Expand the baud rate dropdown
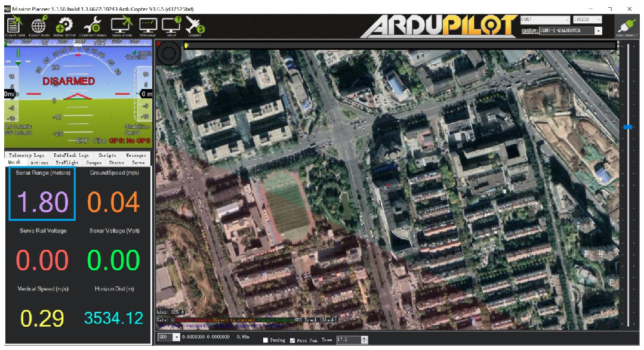 587,20
